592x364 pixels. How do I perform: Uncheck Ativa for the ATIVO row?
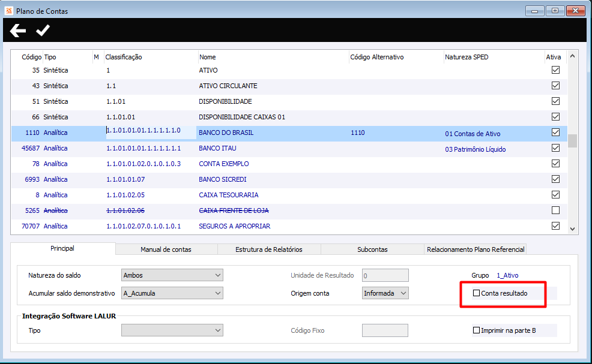pyautogui.click(x=555, y=70)
